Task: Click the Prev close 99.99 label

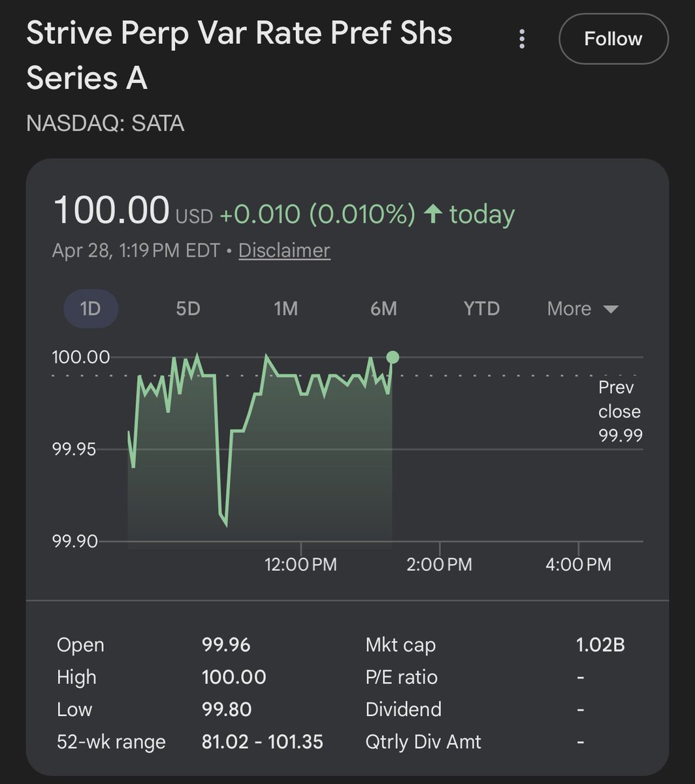Action: click(621, 412)
